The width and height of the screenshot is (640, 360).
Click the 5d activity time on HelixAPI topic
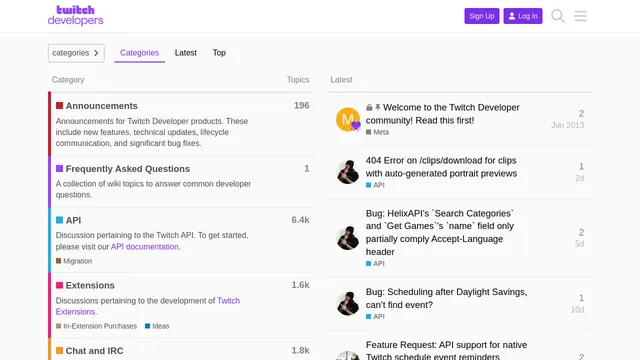(580, 244)
